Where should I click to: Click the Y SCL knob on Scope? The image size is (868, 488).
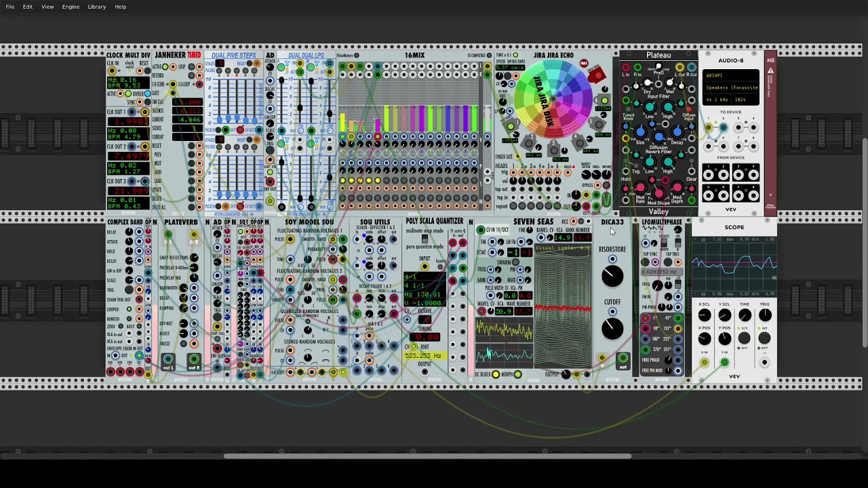click(x=725, y=315)
